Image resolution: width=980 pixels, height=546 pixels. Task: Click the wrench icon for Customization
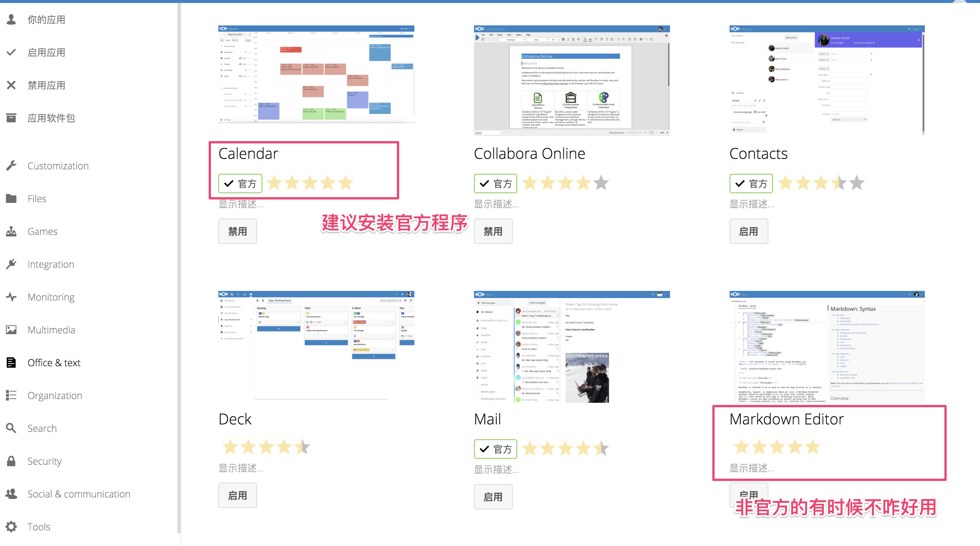pyautogui.click(x=11, y=166)
